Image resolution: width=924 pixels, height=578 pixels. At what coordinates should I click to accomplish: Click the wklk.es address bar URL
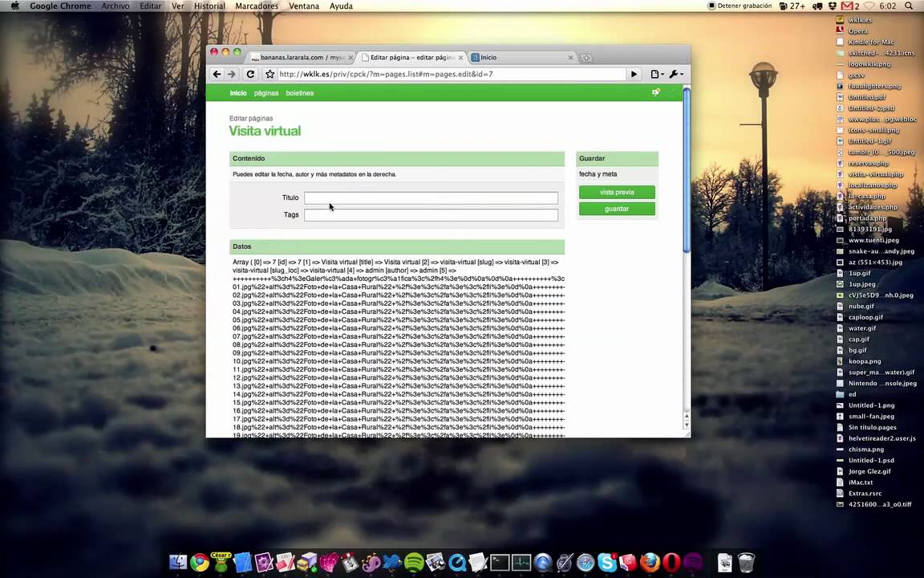click(450, 75)
